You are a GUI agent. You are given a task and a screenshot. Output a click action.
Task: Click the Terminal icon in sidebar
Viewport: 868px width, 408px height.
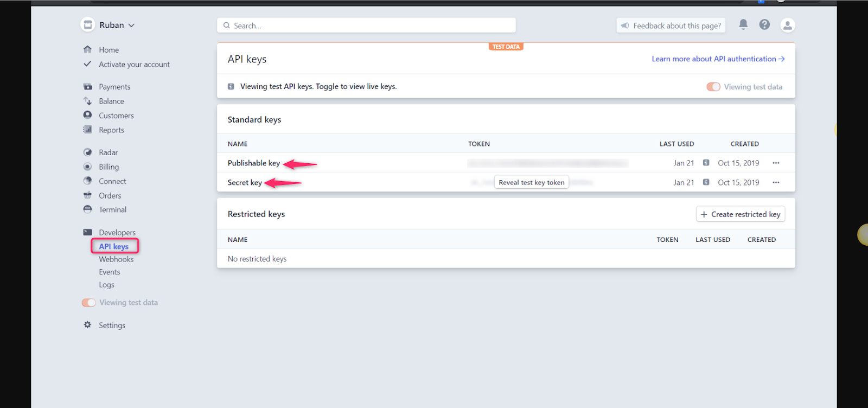point(87,209)
